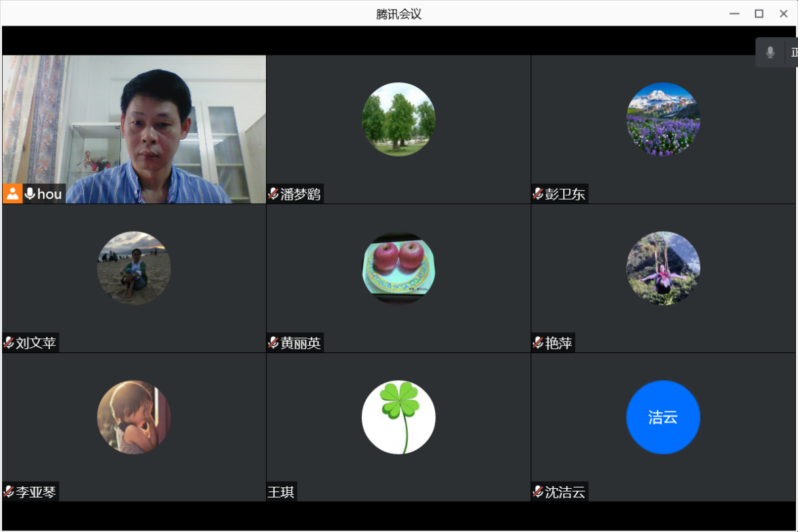Image resolution: width=798 pixels, height=532 pixels.
Task: Click the muted mic icon for 彭卫东
Action: (538, 194)
